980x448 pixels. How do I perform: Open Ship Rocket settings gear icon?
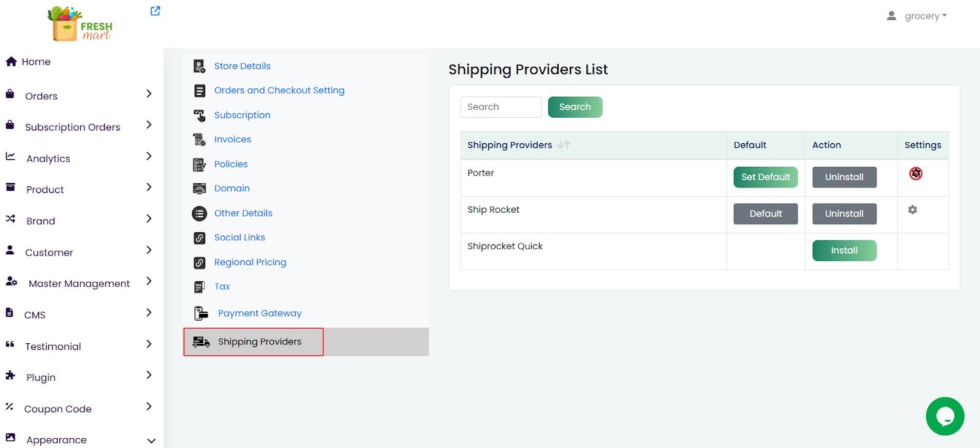(x=912, y=210)
